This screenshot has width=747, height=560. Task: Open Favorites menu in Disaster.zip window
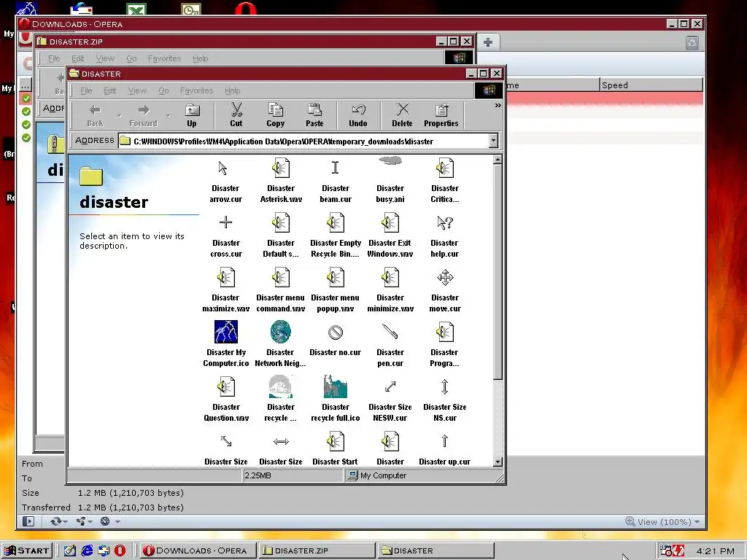[164, 58]
